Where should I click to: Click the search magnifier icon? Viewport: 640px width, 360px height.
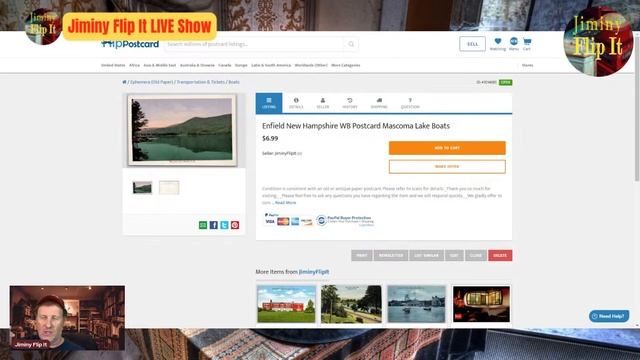pos(351,44)
